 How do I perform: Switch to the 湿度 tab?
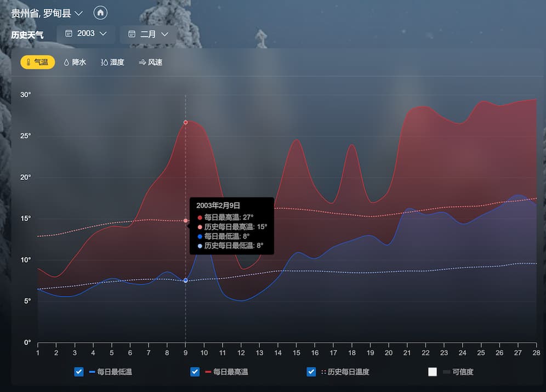coord(112,62)
